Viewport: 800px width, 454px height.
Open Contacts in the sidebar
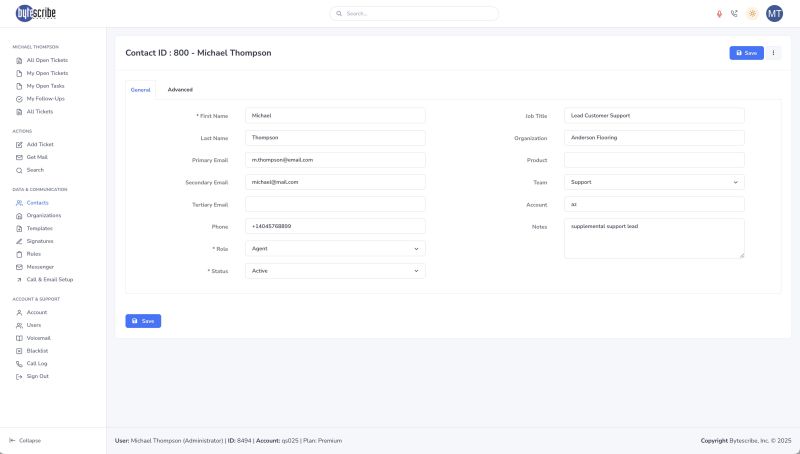(37, 203)
